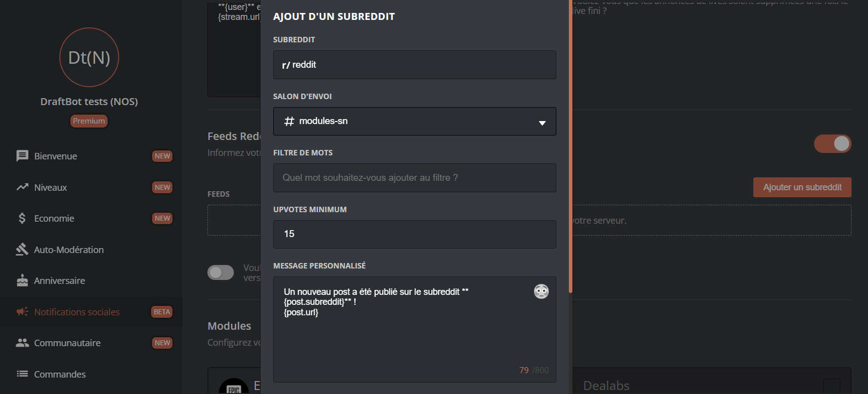The image size is (868, 394).
Task: Click the Niveaux trending arrow icon
Action: click(22, 187)
